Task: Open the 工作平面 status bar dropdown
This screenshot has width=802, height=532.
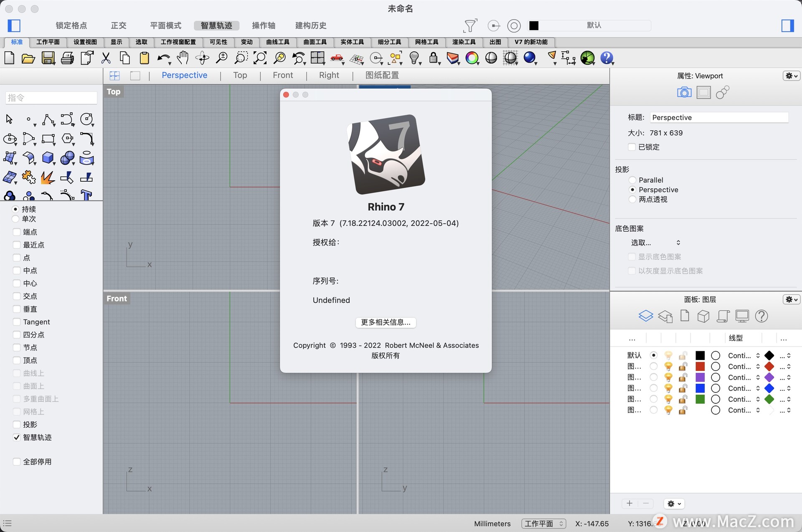Action: [x=543, y=524]
